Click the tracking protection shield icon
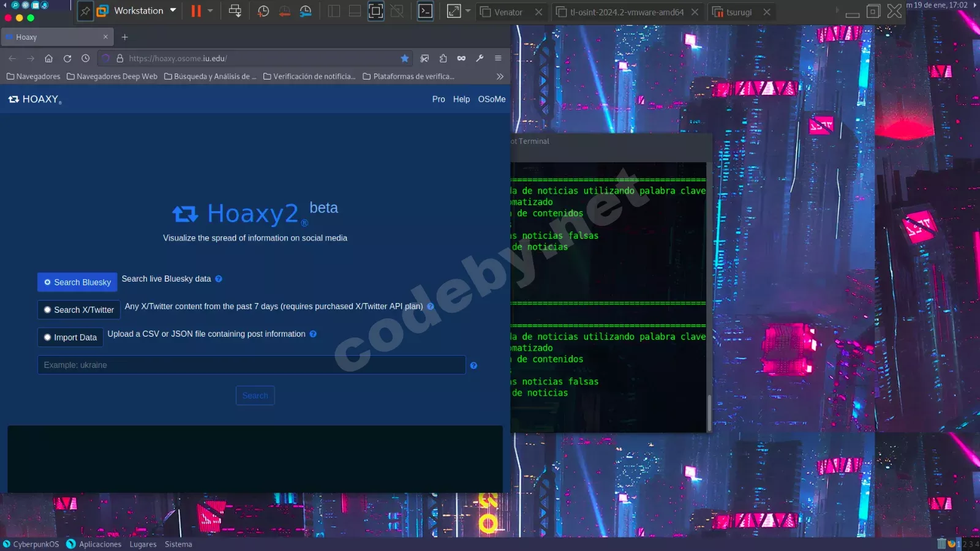The image size is (980, 551). click(x=106, y=58)
